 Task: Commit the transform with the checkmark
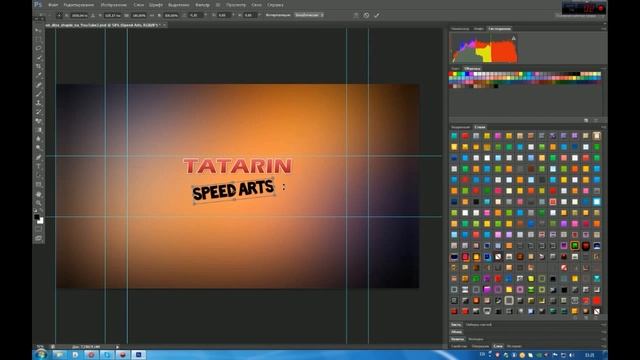(377, 15)
